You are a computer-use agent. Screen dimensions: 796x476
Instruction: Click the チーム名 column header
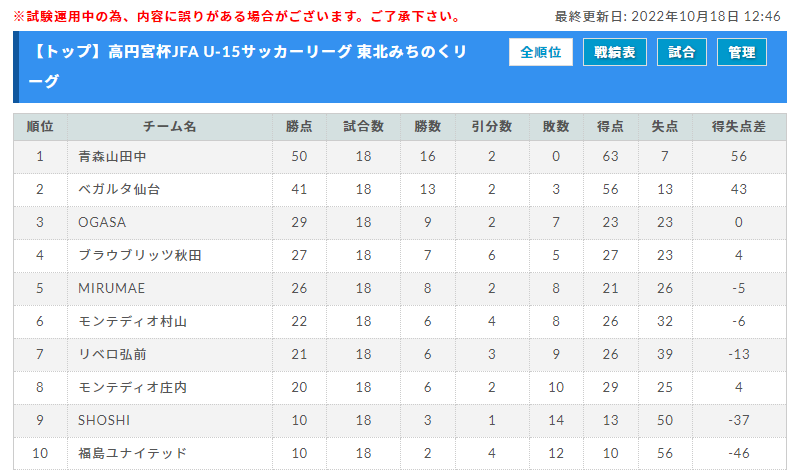(x=170, y=127)
